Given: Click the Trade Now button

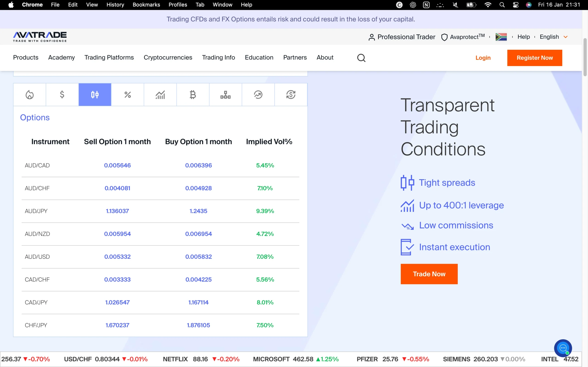Looking at the screenshot, I should (x=429, y=274).
